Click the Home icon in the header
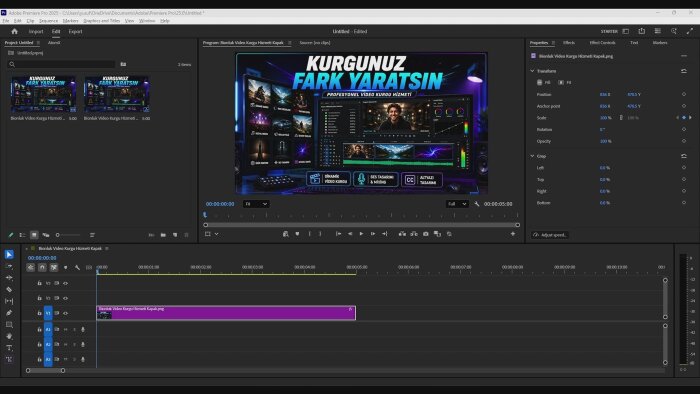The height and width of the screenshot is (394, 700). click(14, 31)
